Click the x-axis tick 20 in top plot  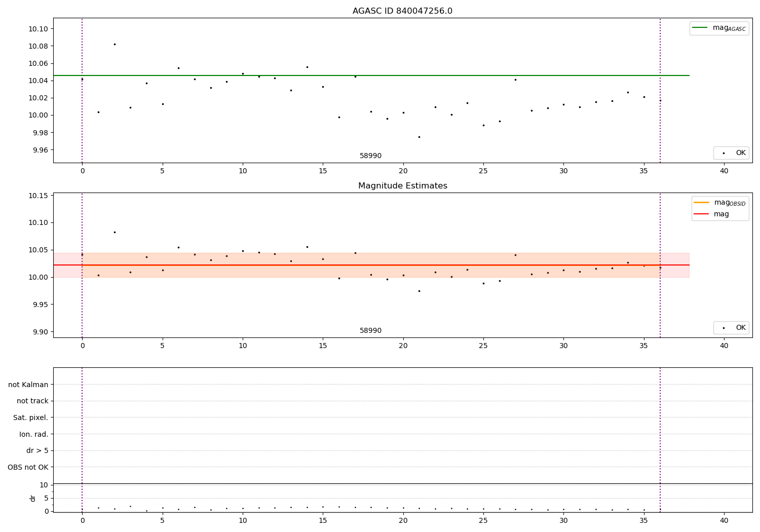[403, 171]
